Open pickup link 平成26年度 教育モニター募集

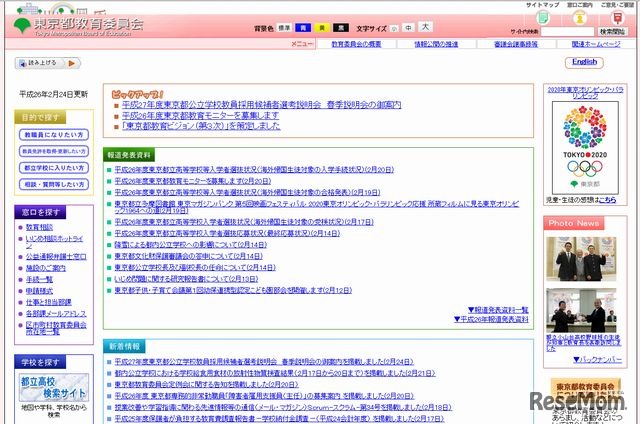(x=200, y=115)
